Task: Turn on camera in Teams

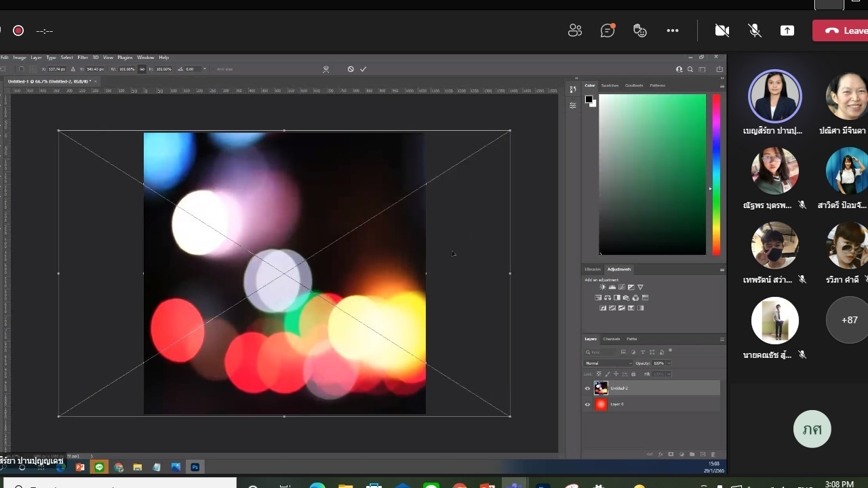Action: pos(722,30)
